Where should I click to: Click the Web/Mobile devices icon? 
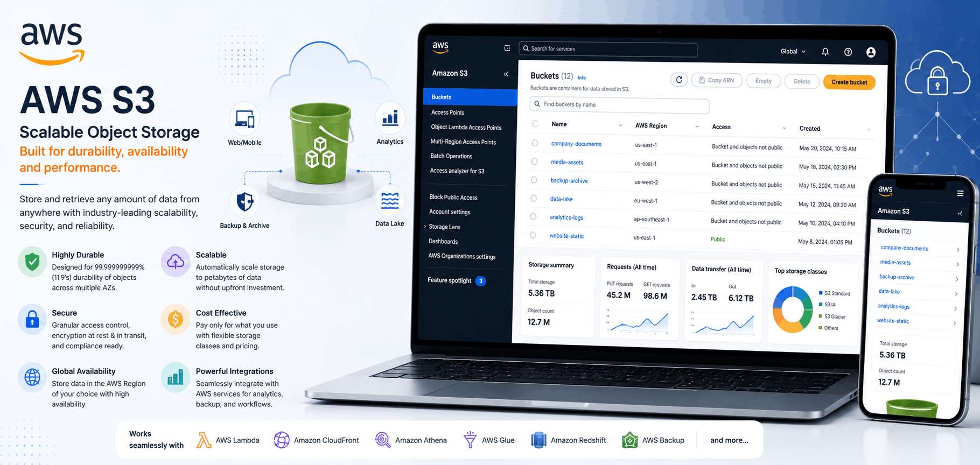point(245,118)
